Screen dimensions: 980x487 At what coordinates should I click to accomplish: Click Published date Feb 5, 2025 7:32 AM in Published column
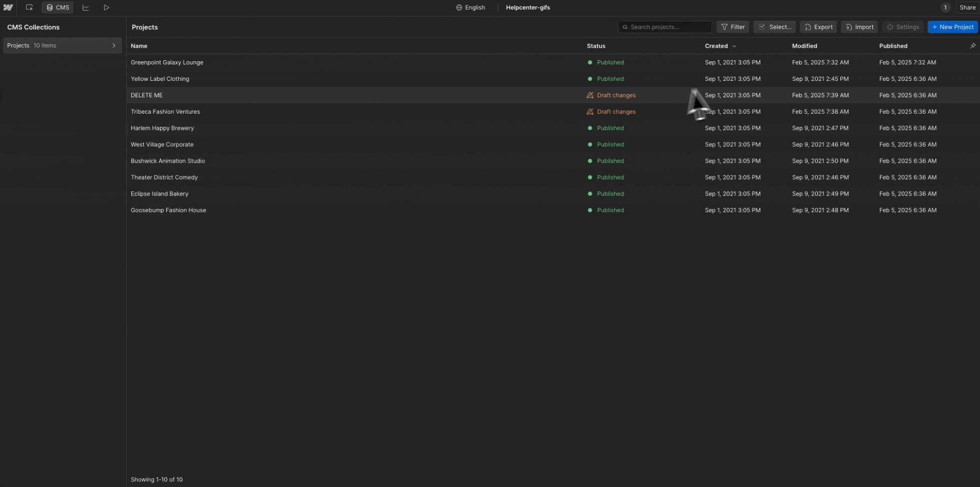[908, 62]
